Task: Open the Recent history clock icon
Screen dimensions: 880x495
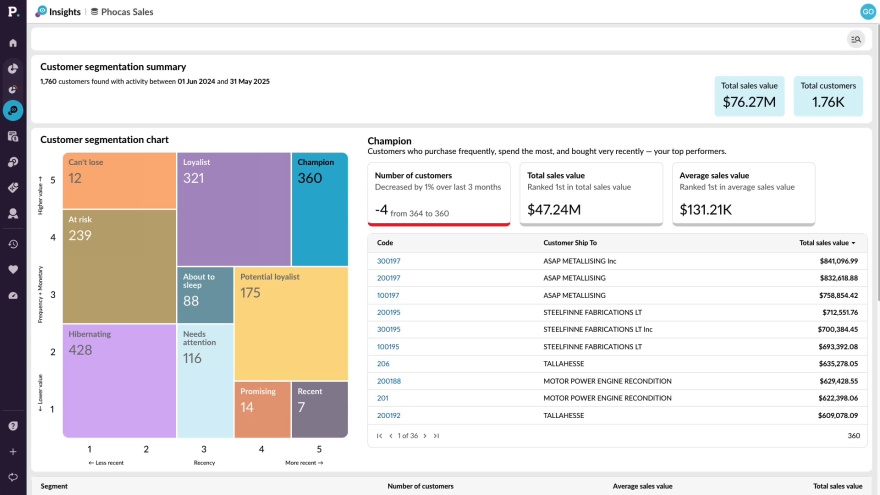Action: tap(13, 244)
